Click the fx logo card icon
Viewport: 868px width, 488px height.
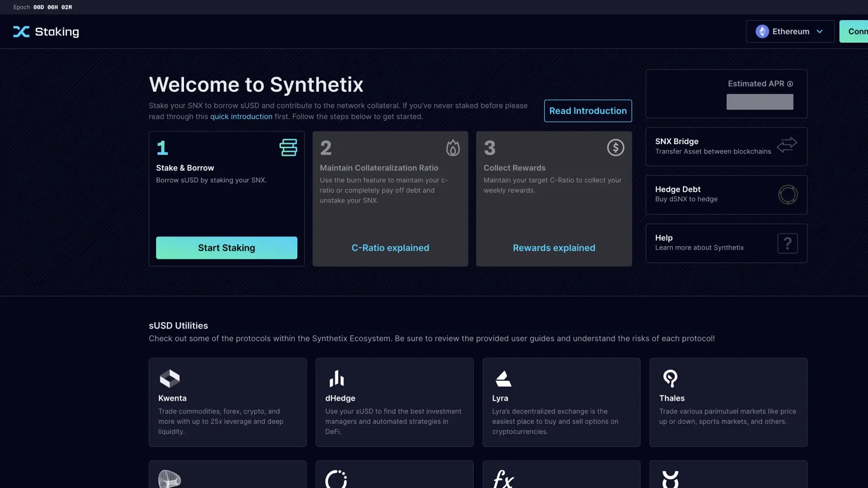tap(503, 479)
